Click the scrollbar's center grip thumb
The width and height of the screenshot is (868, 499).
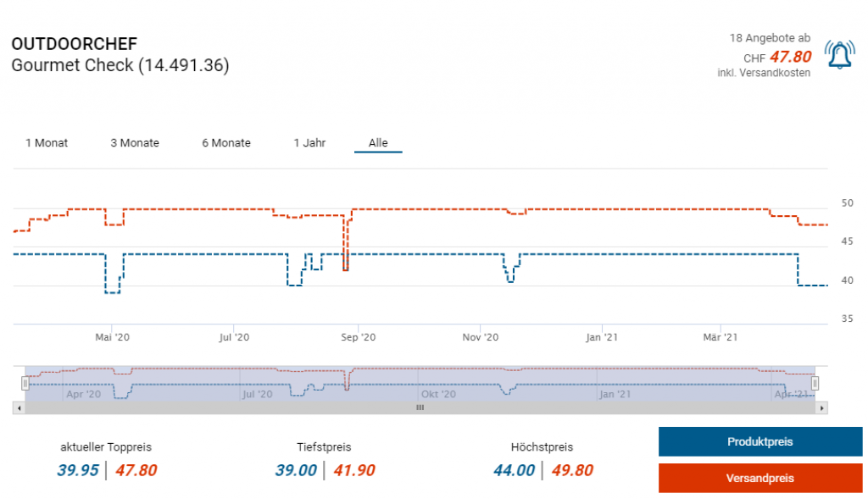tap(419, 408)
